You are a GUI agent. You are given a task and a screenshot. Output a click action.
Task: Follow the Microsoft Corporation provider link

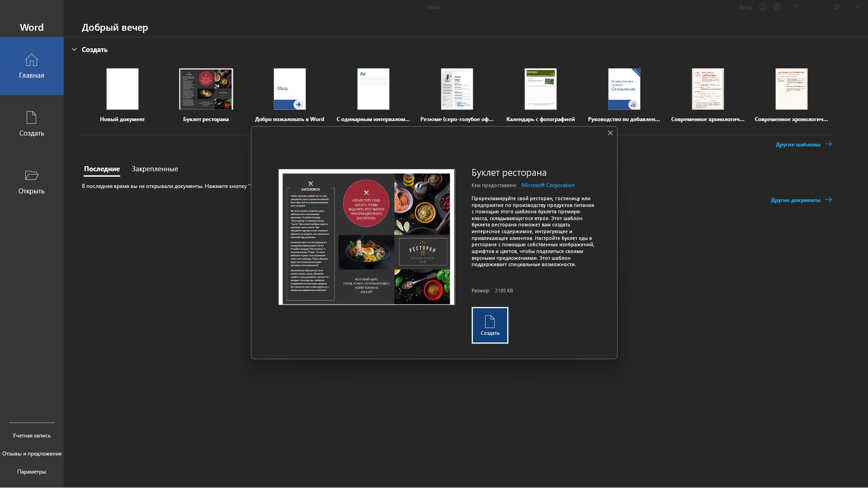pos(548,185)
